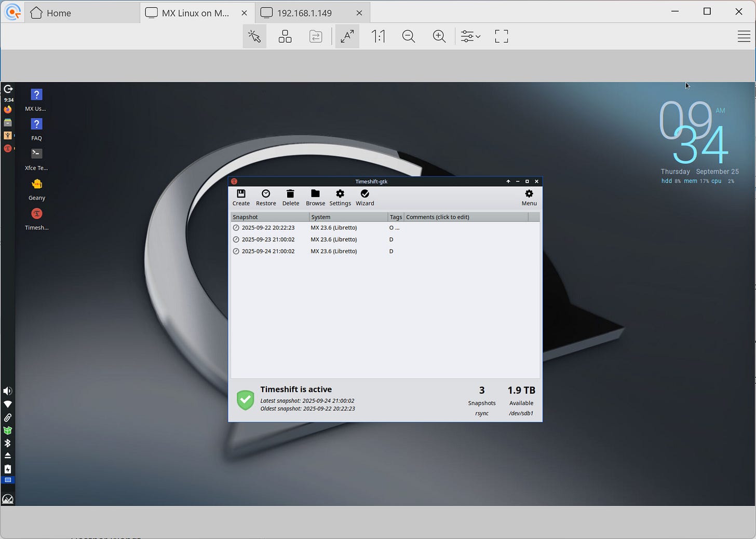
Task: Launch the Timeshift setup Wizard
Action: (x=365, y=198)
